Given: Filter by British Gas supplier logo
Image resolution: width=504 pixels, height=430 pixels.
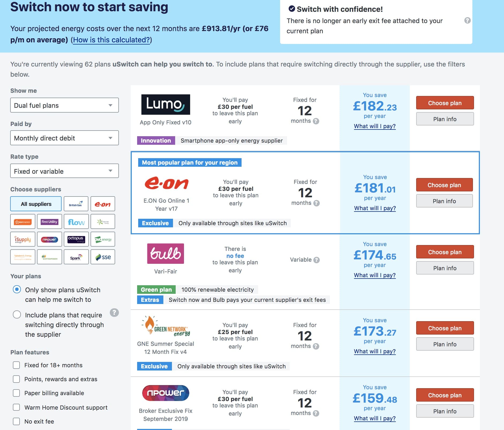Looking at the screenshot, I should [x=76, y=204].
